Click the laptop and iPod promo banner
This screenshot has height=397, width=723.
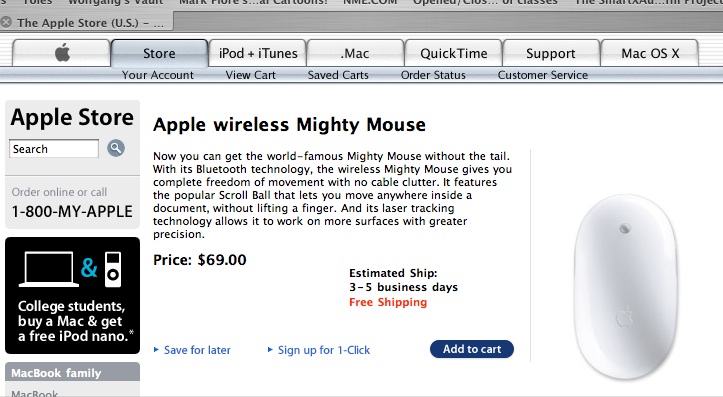(x=72, y=296)
